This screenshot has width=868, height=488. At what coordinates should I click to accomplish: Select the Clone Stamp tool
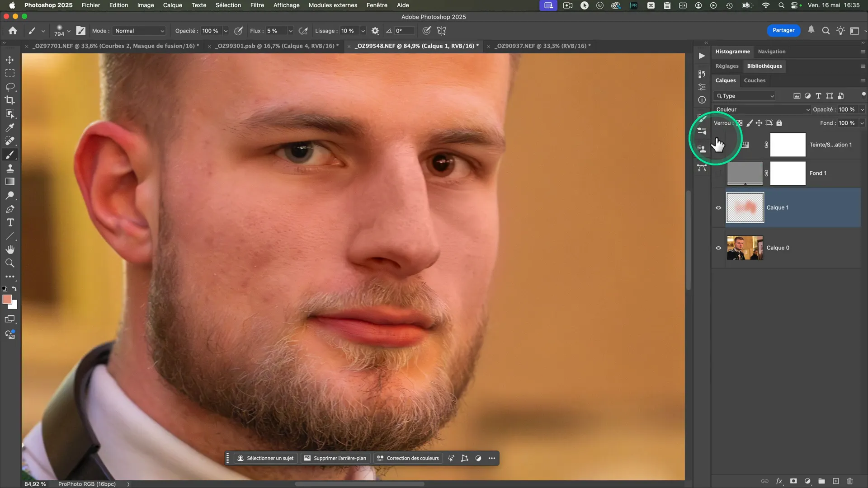click(10, 168)
